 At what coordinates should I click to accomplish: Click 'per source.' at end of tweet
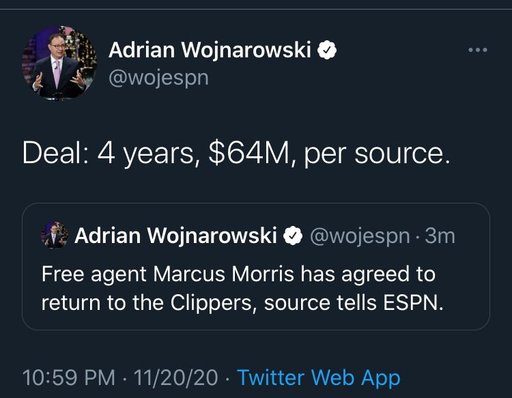click(377, 155)
